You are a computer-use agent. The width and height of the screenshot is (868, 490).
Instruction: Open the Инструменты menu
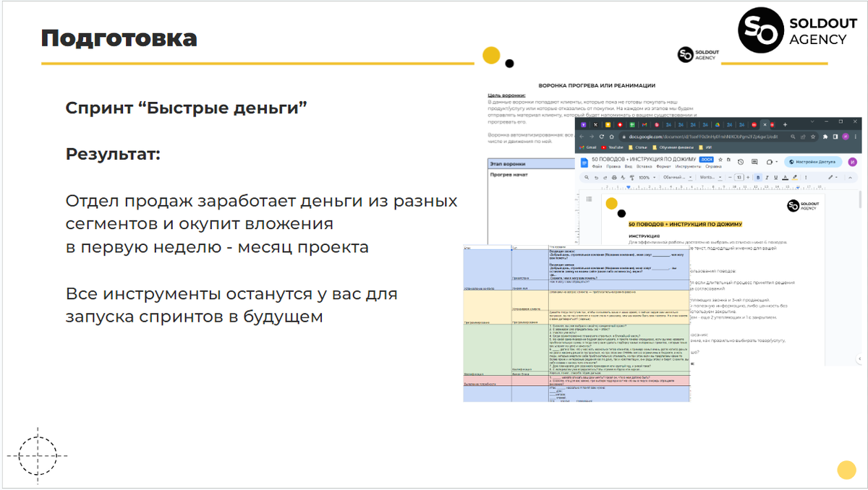pos(688,167)
